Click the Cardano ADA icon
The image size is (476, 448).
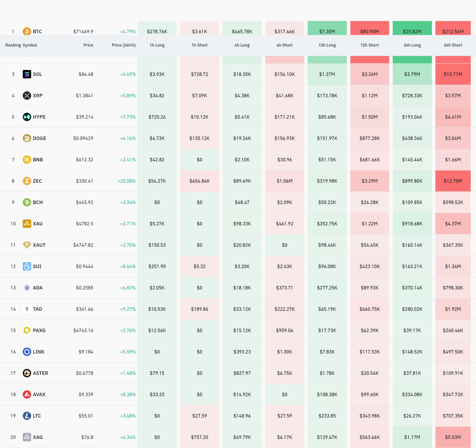click(27, 288)
